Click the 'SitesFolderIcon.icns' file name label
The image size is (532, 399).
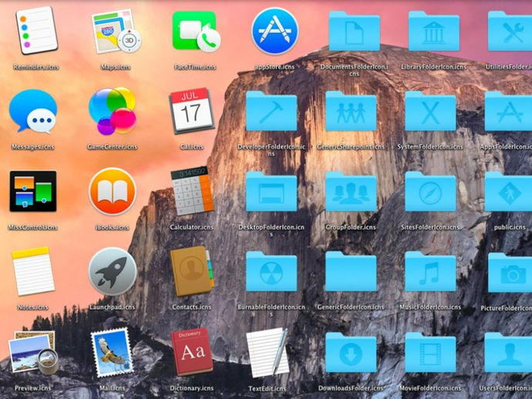click(430, 227)
